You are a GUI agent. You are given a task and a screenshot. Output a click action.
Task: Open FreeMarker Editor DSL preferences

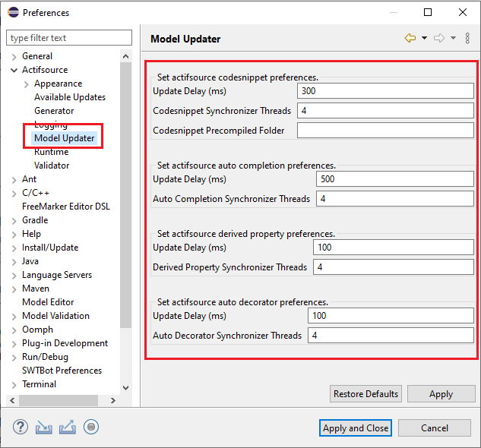(x=66, y=207)
